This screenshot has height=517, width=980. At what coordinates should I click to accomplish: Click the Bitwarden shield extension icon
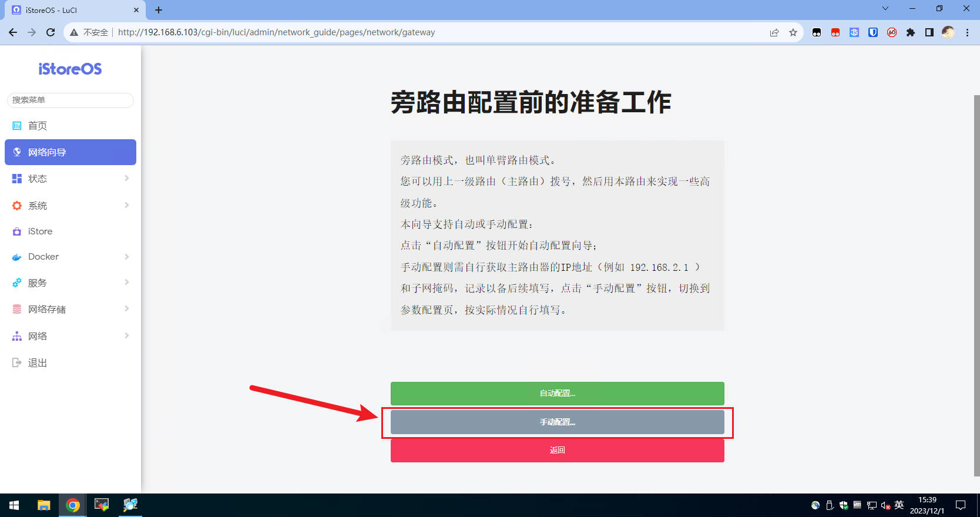tap(873, 32)
